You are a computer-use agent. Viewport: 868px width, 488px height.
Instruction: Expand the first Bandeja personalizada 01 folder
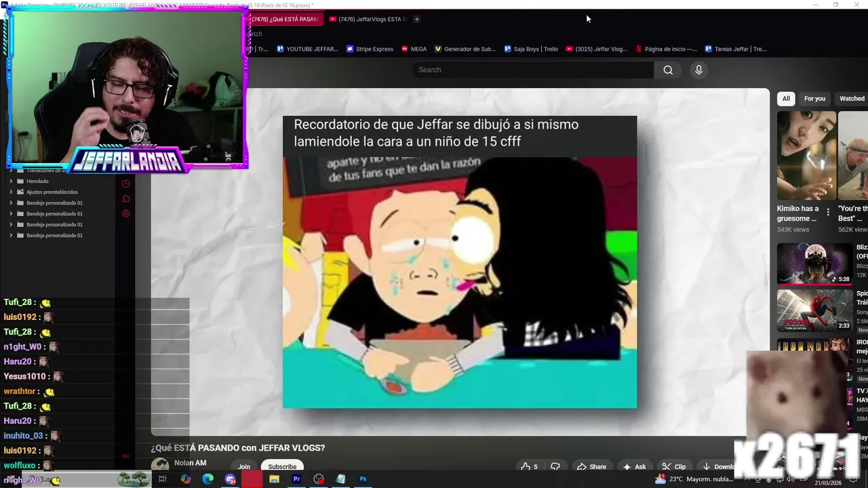coord(11,203)
